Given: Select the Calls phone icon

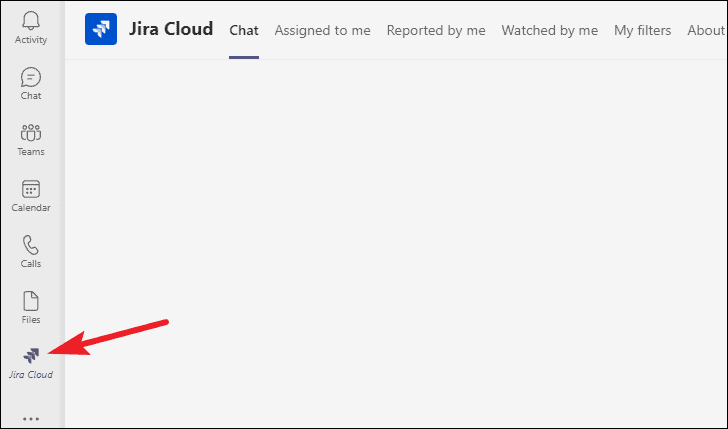Looking at the screenshot, I should click(x=31, y=245).
